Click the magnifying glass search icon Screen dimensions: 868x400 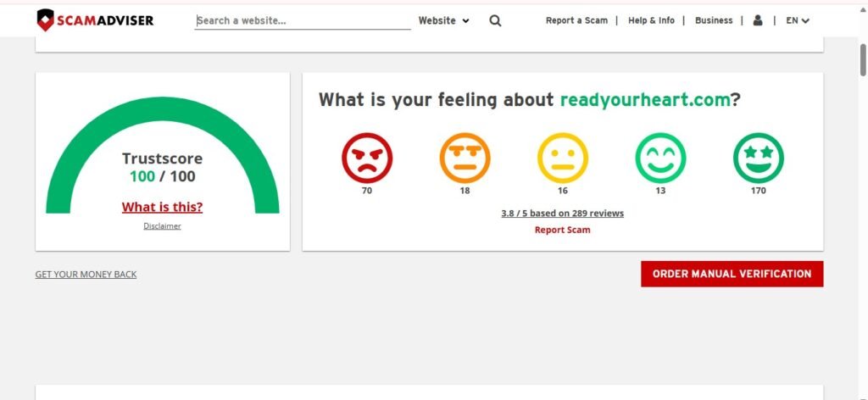[495, 21]
